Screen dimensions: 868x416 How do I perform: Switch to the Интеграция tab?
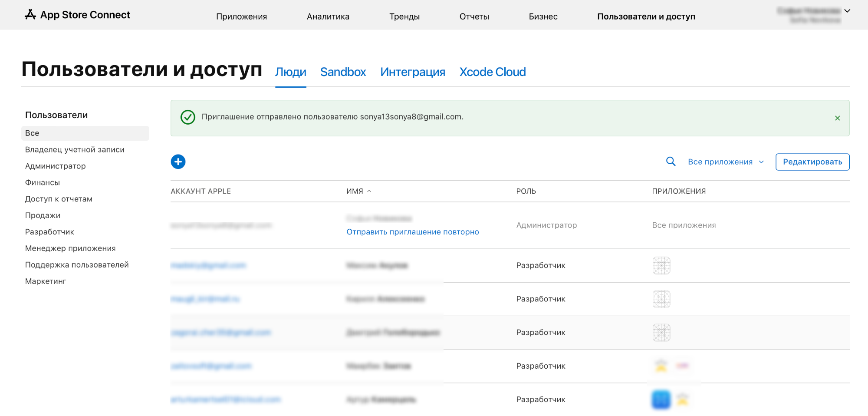click(x=413, y=72)
